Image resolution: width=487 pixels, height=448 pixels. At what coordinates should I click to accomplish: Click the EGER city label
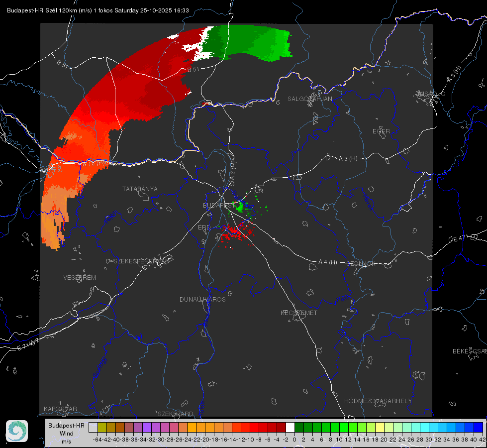(381, 131)
